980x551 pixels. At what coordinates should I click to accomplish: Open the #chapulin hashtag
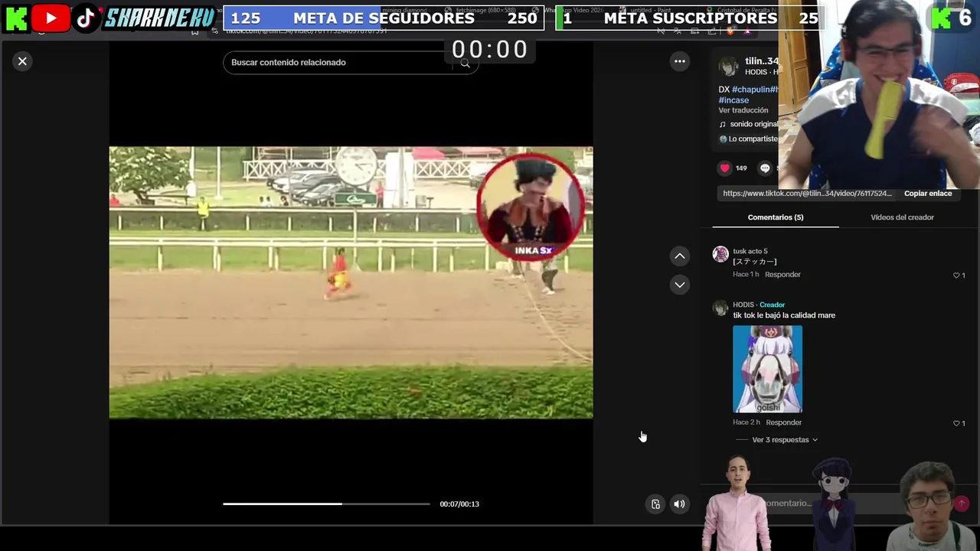752,90
